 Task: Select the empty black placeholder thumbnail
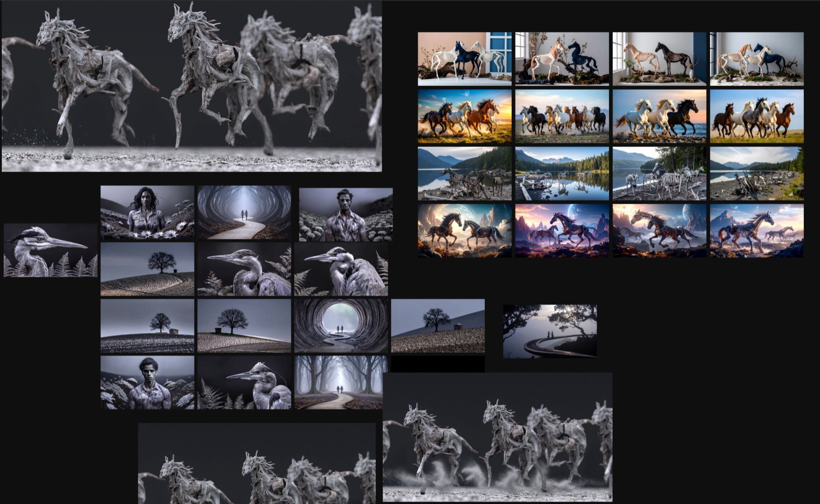coord(438,364)
